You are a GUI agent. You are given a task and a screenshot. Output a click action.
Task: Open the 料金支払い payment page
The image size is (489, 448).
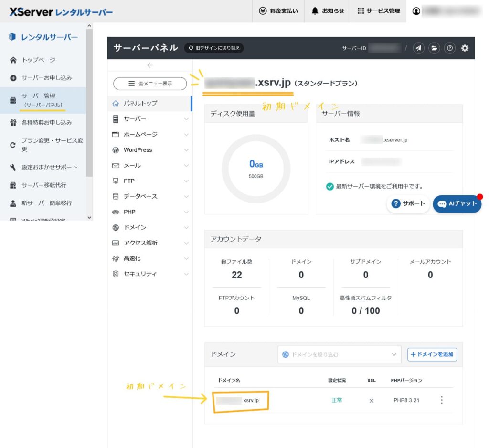[278, 11]
